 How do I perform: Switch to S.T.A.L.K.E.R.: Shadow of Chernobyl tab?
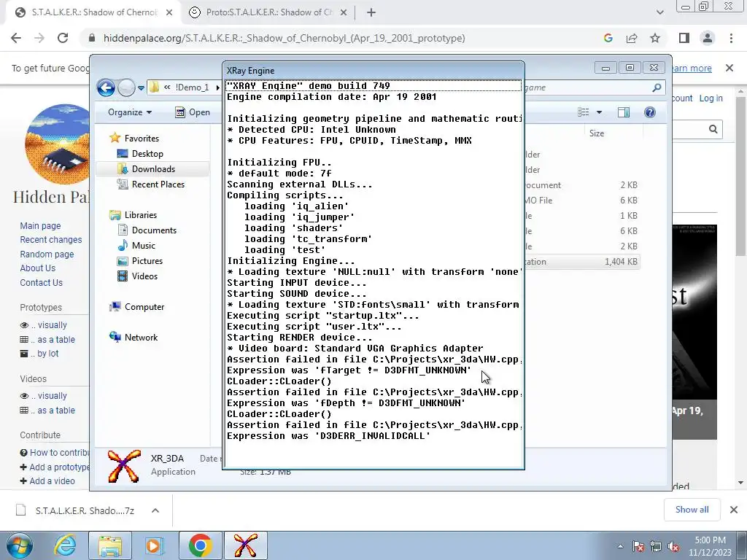pos(94,13)
